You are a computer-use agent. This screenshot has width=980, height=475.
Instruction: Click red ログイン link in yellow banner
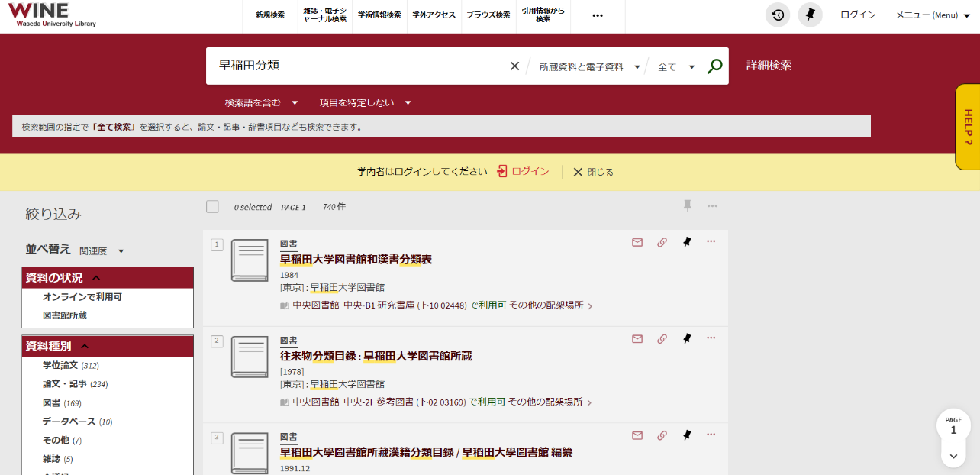pyautogui.click(x=523, y=172)
